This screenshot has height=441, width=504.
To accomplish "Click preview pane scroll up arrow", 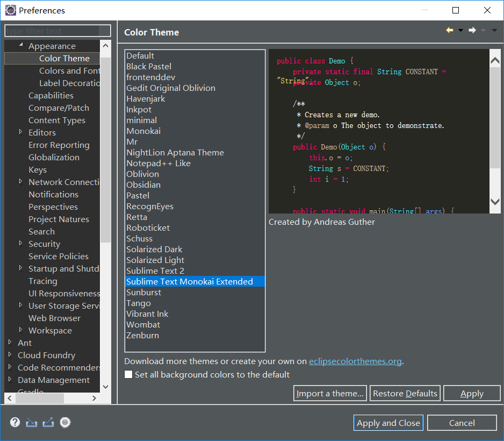I will tap(495, 60).
